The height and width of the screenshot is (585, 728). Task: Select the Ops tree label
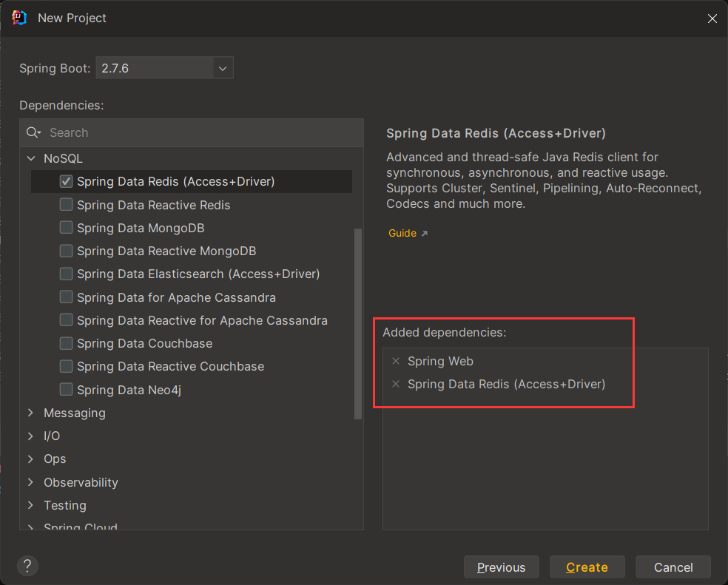click(x=55, y=459)
